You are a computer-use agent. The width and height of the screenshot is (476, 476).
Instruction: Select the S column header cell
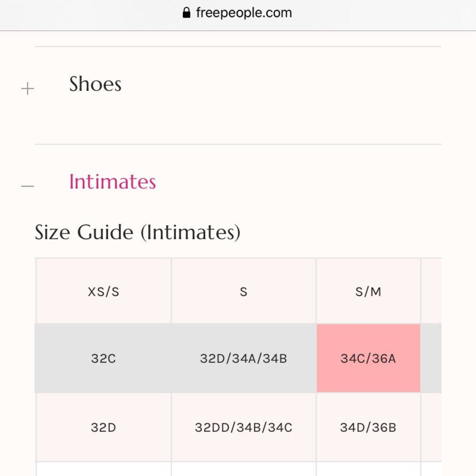click(x=244, y=292)
